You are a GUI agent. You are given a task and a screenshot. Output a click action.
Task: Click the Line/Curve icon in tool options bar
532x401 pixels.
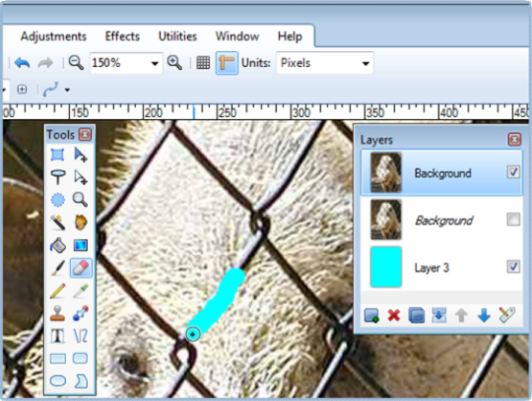pyautogui.click(x=51, y=90)
